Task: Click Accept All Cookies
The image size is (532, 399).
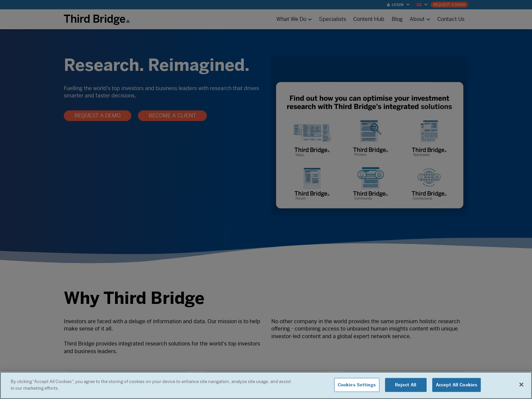Action: pos(457,385)
